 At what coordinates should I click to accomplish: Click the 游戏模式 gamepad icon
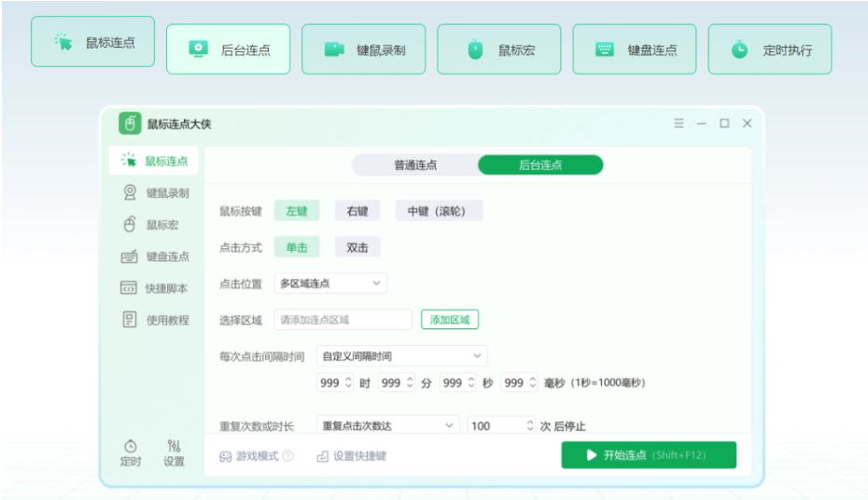(226, 456)
